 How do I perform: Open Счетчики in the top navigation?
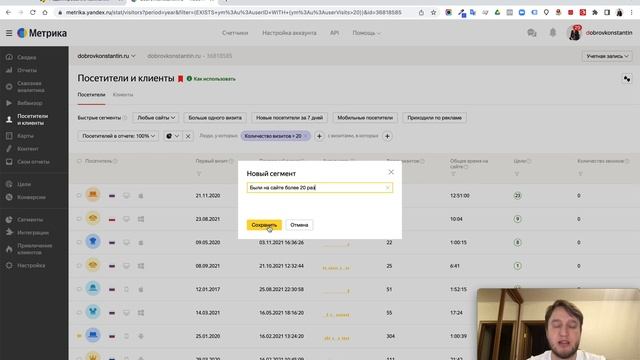pyautogui.click(x=235, y=33)
